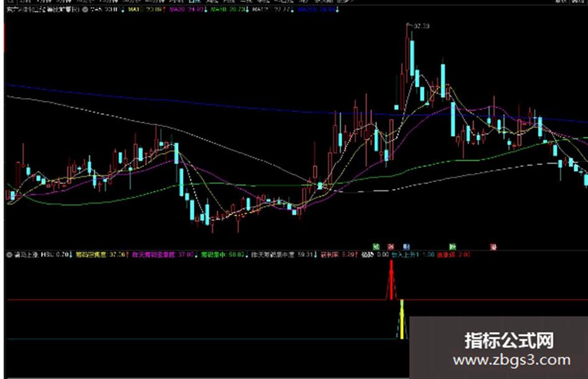Click the green 58.82 indicator value
Viewport: 588px width, 379px height.
click(236, 255)
